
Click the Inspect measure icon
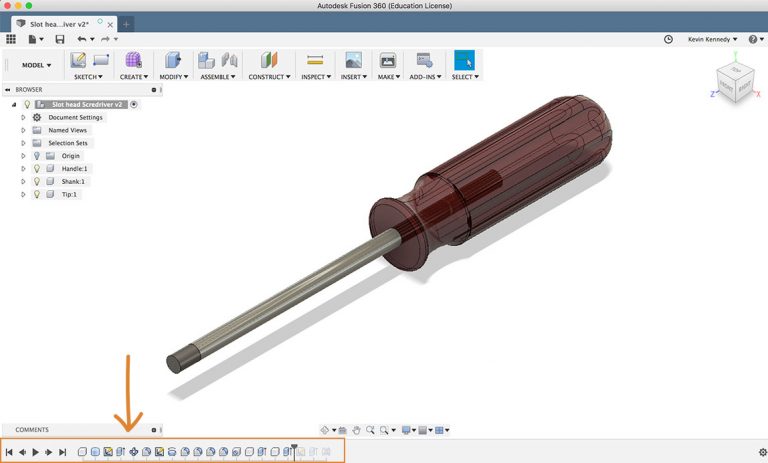(x=315, y=60)
